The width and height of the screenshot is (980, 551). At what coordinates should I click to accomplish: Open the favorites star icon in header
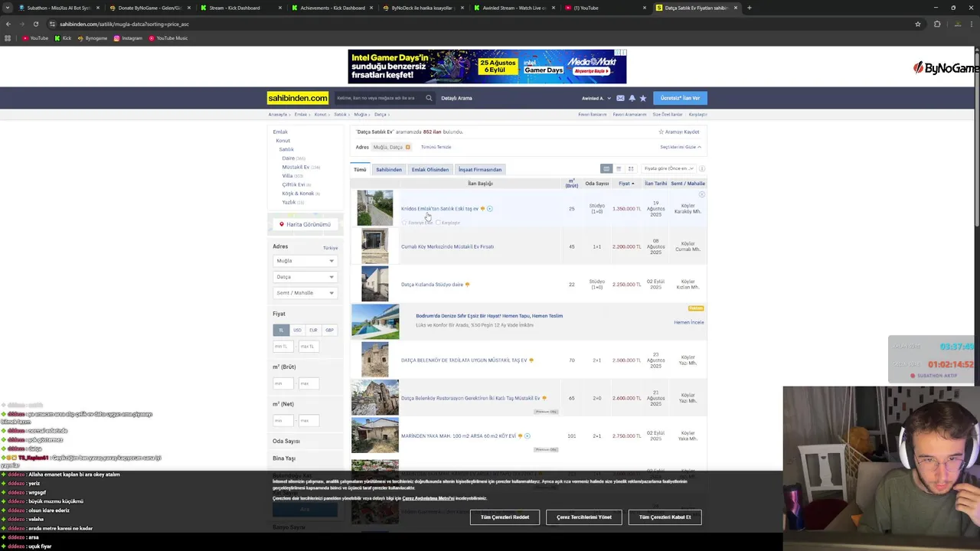point(642,98)
